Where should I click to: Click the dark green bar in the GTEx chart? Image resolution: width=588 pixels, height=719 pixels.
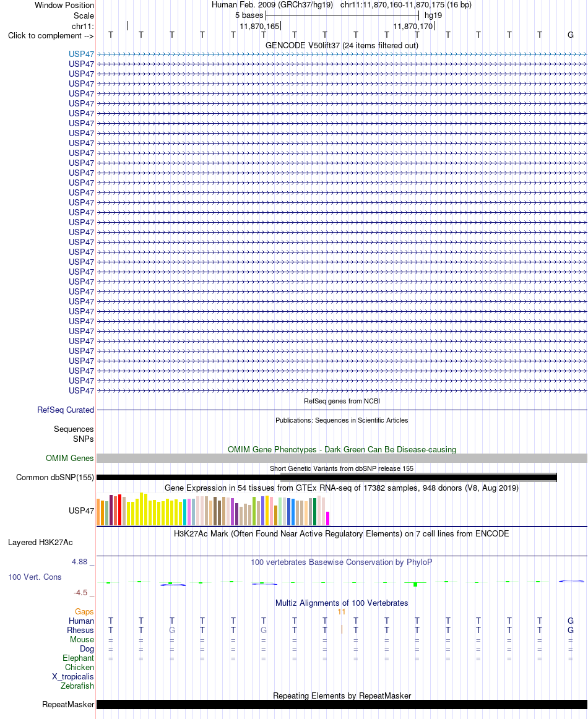tap(314, 512)
